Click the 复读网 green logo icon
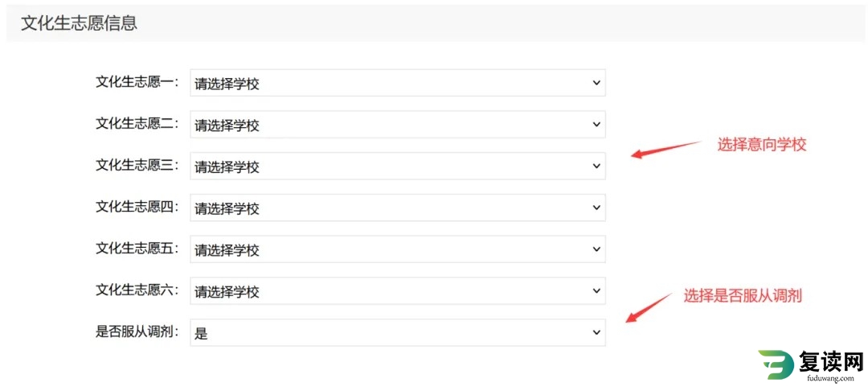Viewport: 868px width, 387px height. [x=775, y=365]
